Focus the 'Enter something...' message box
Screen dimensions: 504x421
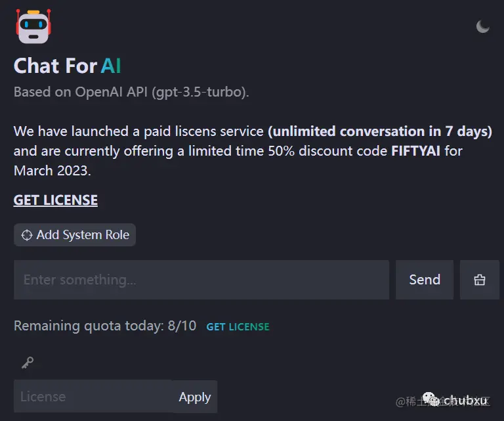[x=201, y=280]
